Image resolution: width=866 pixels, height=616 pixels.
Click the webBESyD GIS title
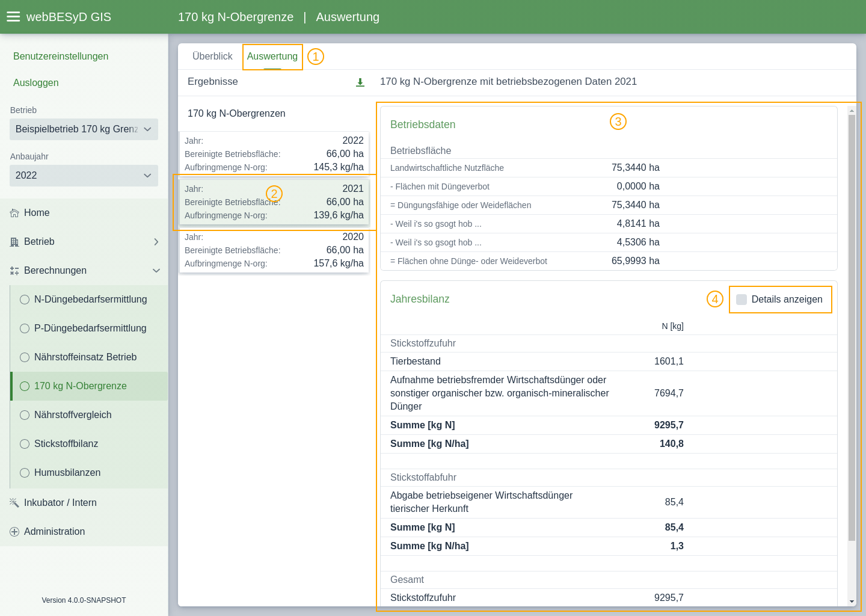pos(69,17)
